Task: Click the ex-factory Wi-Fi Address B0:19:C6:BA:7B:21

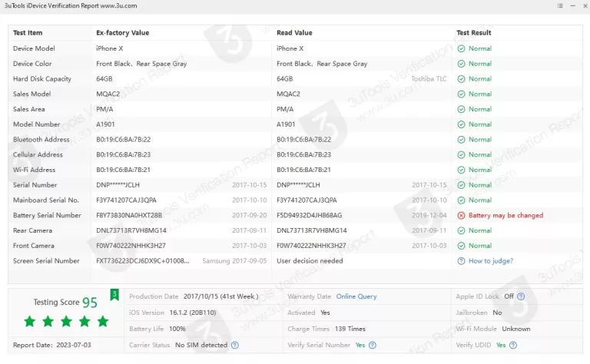Action: (x=123, y=170)
